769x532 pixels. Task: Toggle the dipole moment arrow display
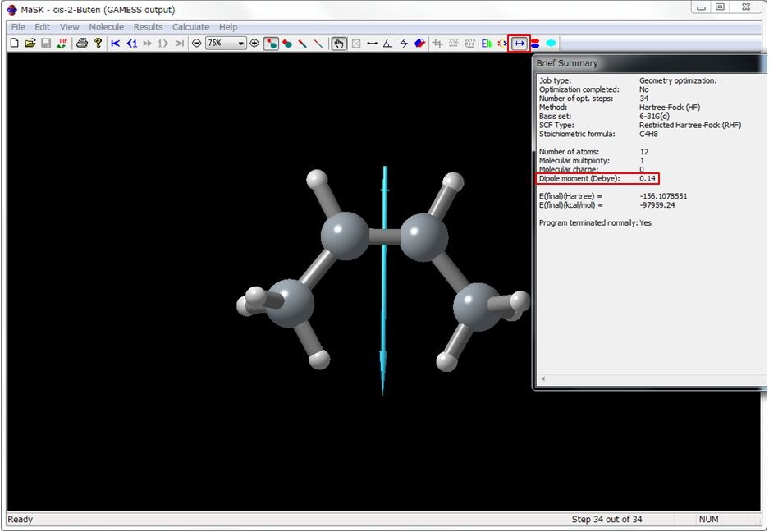(x=520, y=43)
